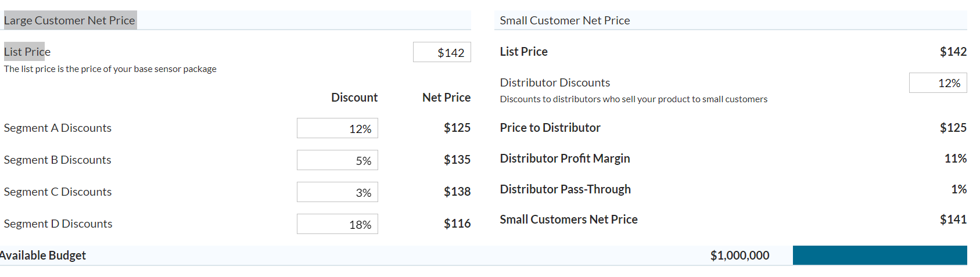Viewport: 980px width, 277px height.
Task: Click the blue Available Budget bar
Action: (880, 256)
